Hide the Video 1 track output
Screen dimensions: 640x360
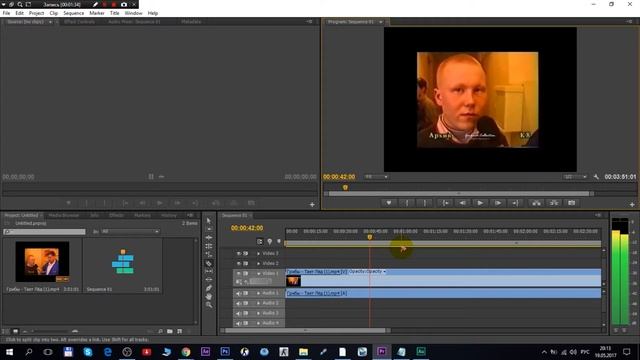point(239,273)
